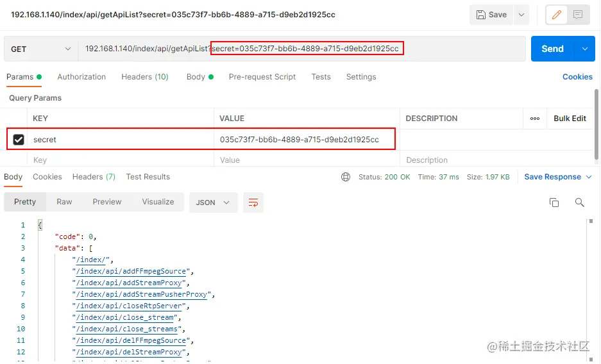Toggle the wrap lines icon

click(x=253, y=203)
